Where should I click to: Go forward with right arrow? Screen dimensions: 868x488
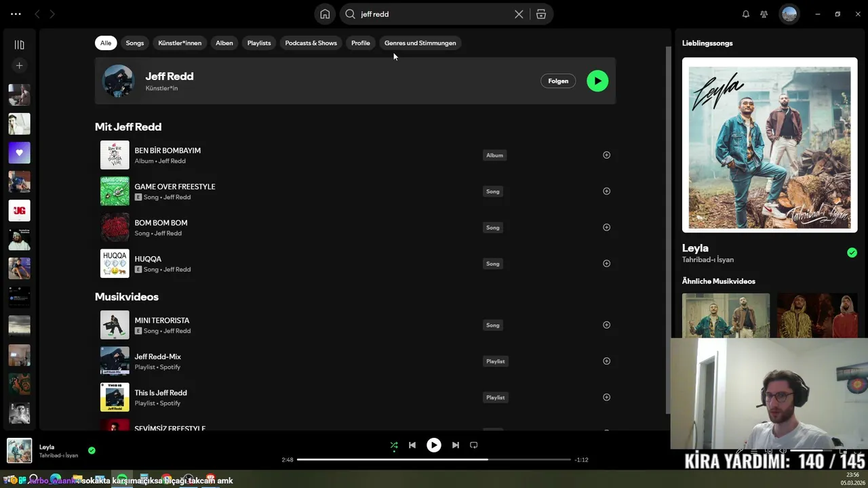[52, 14]
